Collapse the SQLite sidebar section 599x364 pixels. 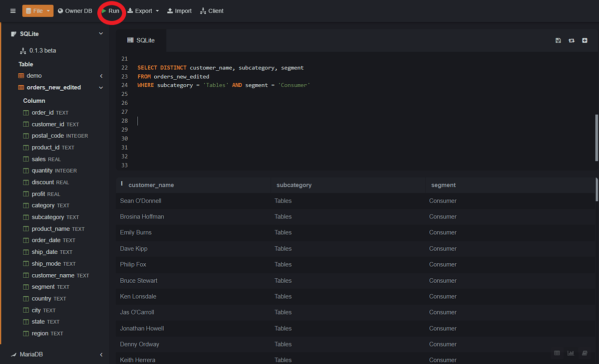[x=101, y=34]
